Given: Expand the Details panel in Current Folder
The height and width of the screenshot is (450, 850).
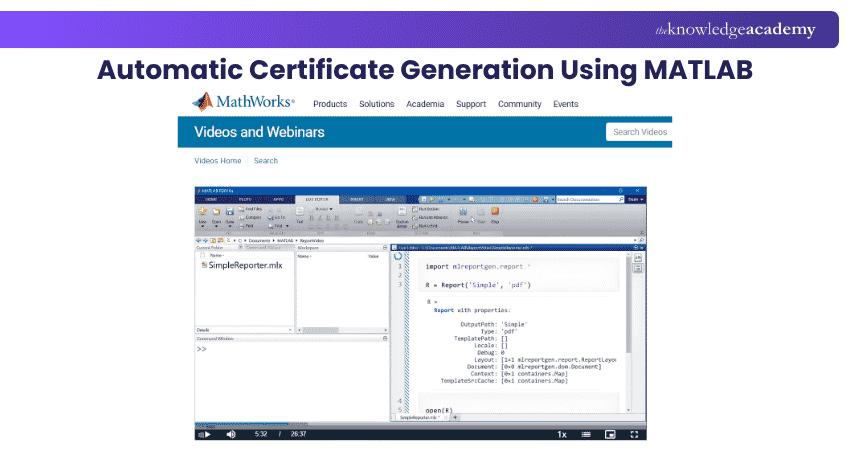Looking at the screenshot, I should pos(290,330).
